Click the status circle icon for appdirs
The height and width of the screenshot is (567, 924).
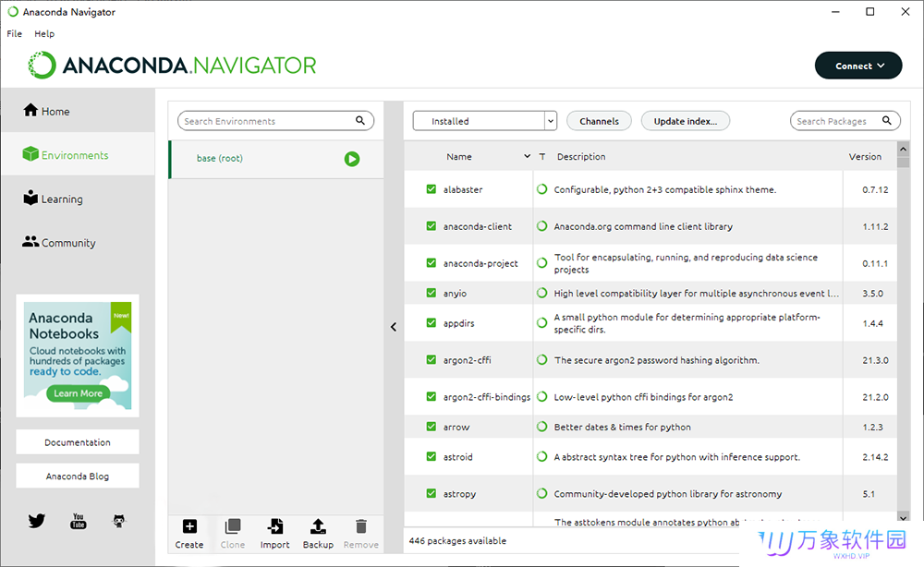tap(542, 322)
